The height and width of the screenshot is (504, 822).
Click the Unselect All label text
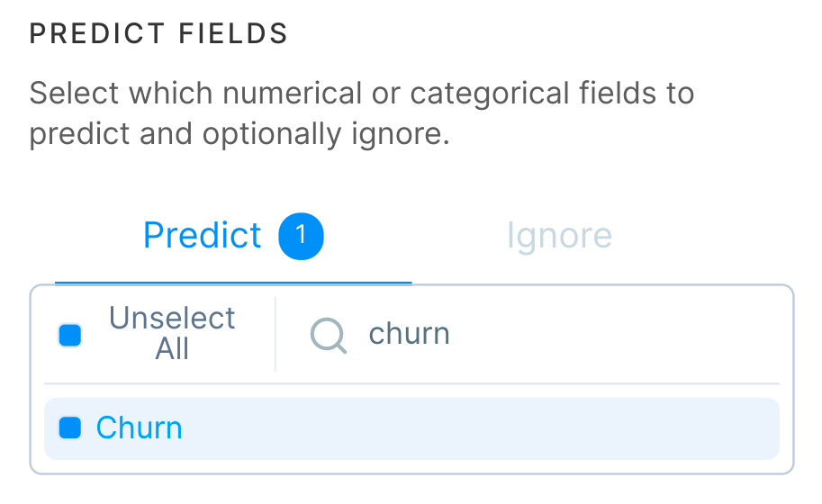[171, 333]
